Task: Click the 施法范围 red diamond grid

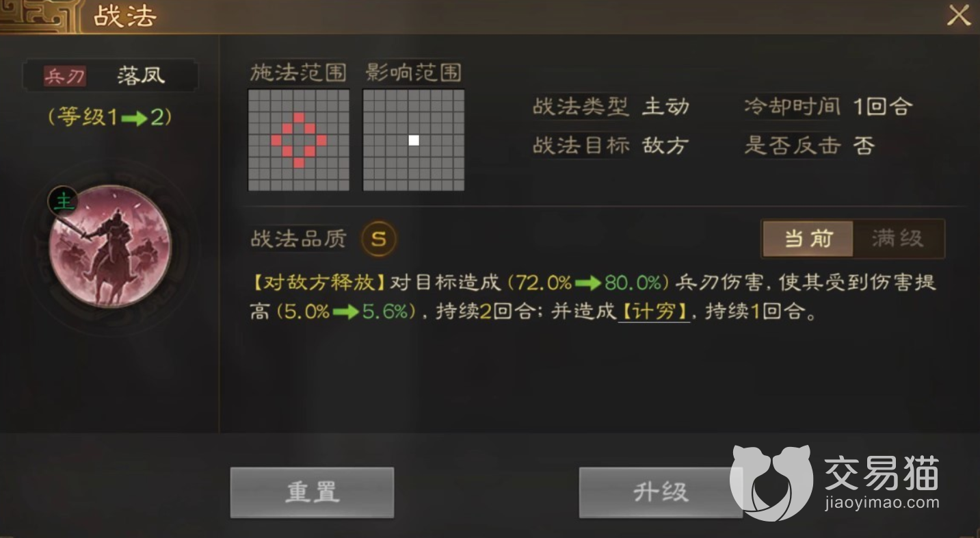Action: tap(299, 140)
